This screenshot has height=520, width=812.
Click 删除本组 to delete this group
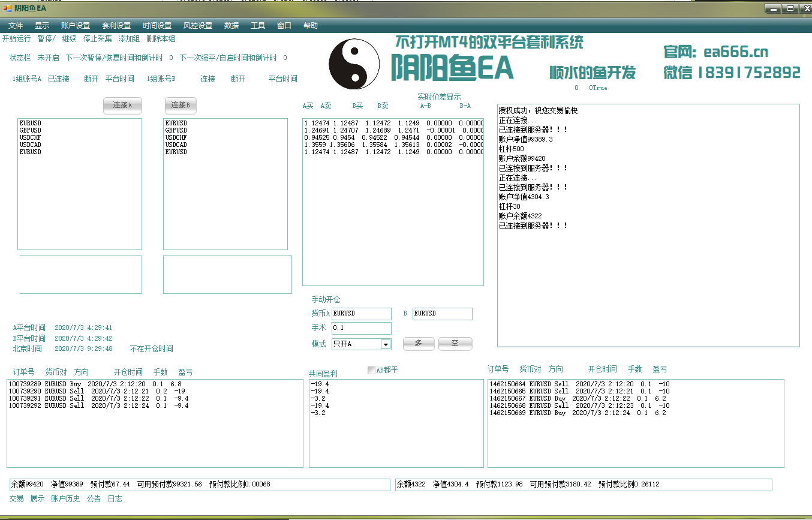(161, 39)
